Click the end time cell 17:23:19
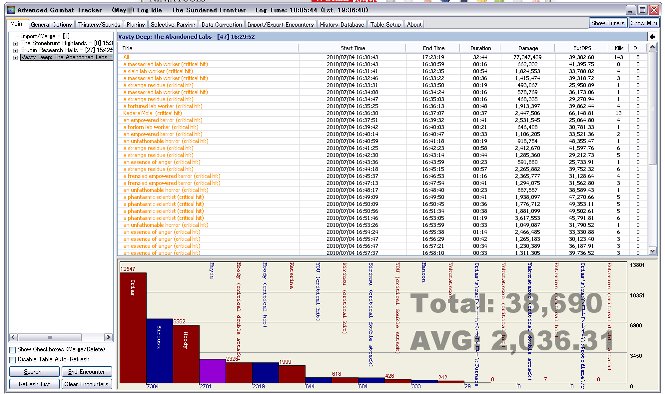665x394 pixels. click(433, 57)
